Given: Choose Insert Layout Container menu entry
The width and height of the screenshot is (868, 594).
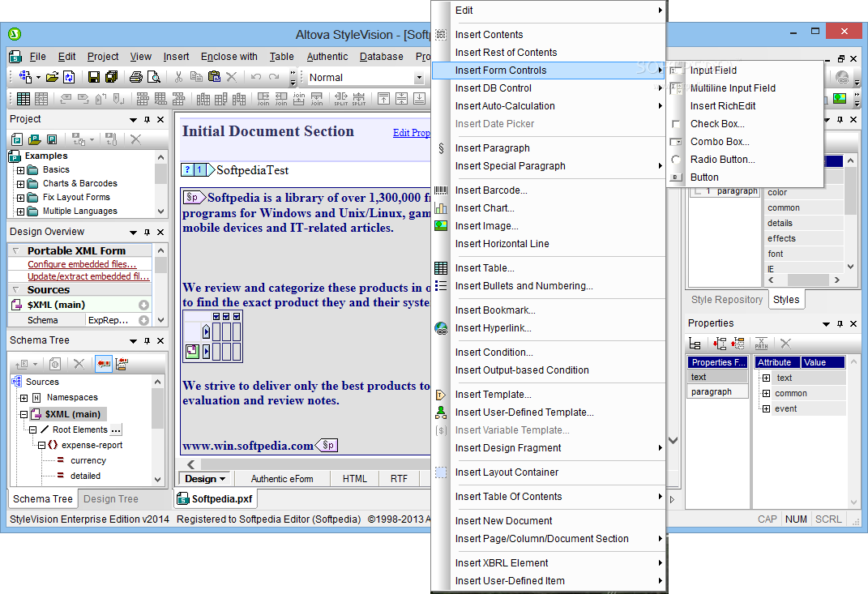Looking at the screenshot, I should point(548,472).
